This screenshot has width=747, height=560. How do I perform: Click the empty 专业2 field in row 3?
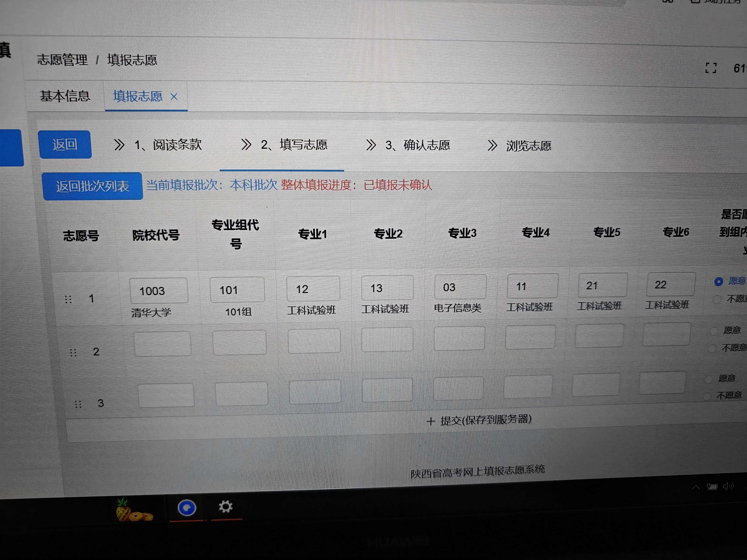tap(387, 390)
